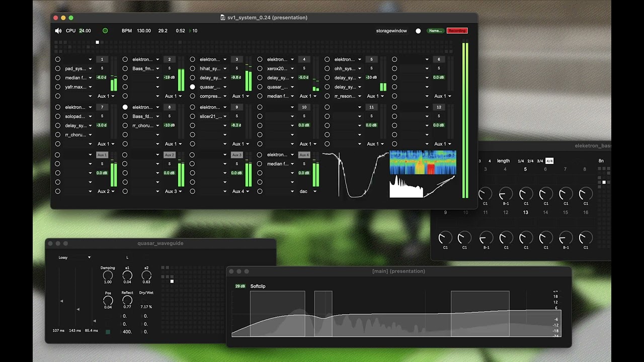Click the white preset cell in elektron bass grid

click(604, 182)
